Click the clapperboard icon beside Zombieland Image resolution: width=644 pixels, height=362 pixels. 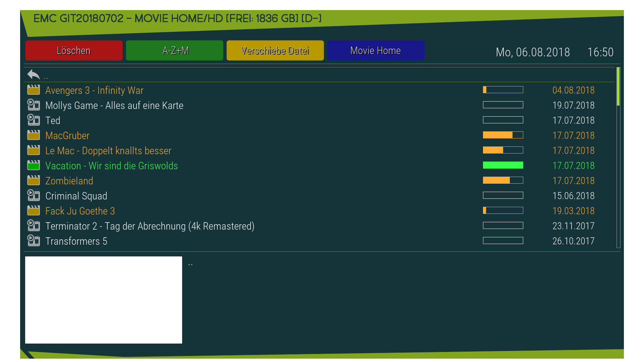coord(34,180)
